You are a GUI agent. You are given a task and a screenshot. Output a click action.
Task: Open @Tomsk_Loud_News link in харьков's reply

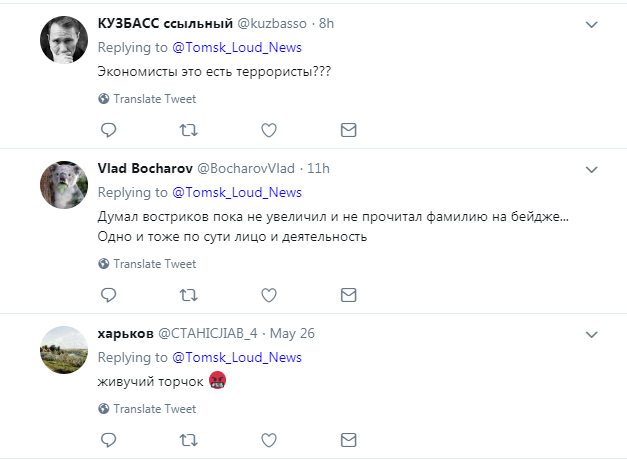pos(237,357)
